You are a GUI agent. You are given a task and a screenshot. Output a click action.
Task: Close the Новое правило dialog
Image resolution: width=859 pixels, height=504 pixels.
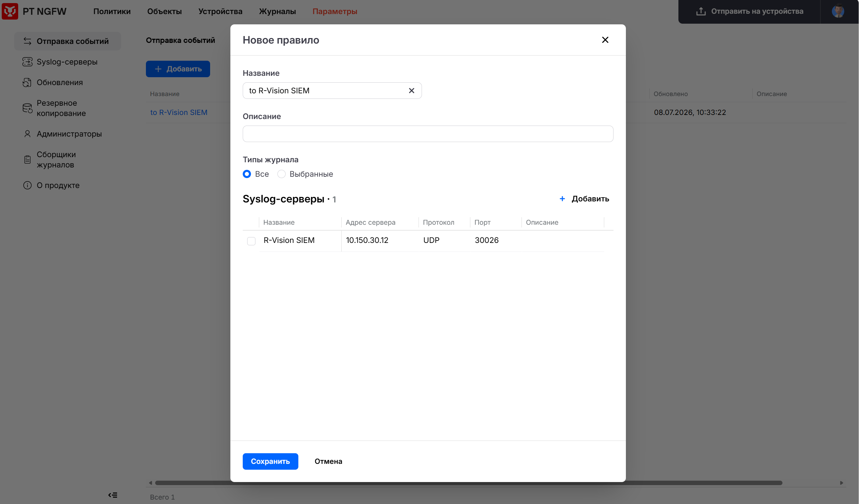pyautogui.click(x=605, y=40)
